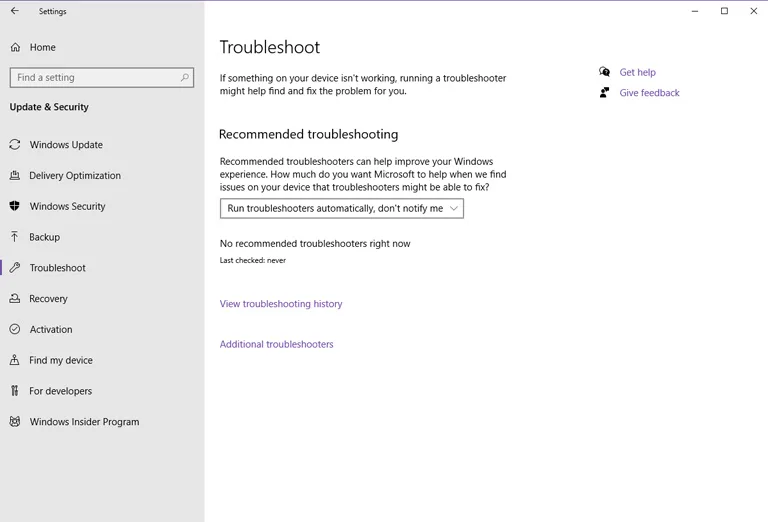
Task: Click the Windows Update sync icon
Action: pyautogui.click(x=15, y=144)
